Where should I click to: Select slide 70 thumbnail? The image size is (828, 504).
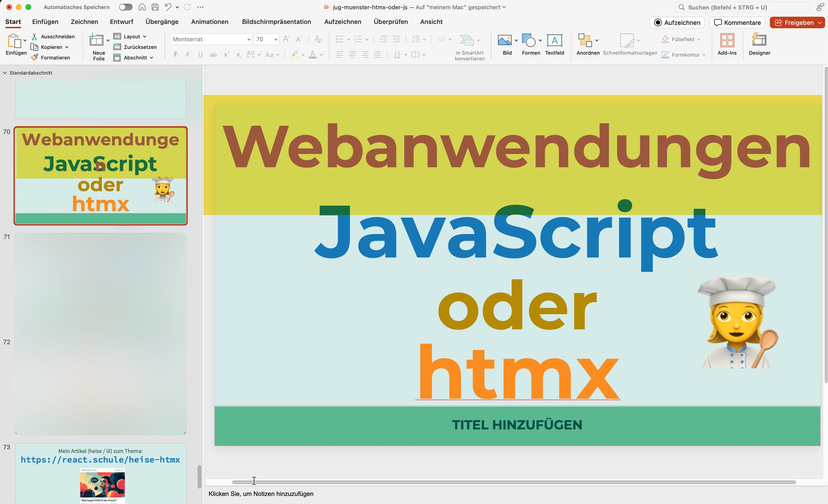pyautogui.click(x=101, y=176)
